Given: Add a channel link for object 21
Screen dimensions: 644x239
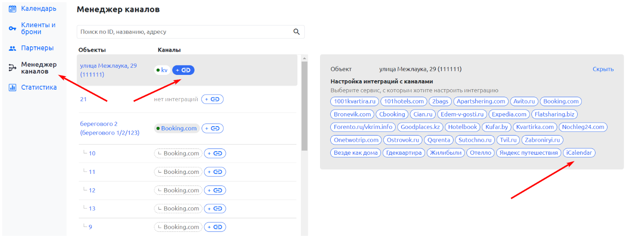Looking at the screenshot, I should (212, 99).
